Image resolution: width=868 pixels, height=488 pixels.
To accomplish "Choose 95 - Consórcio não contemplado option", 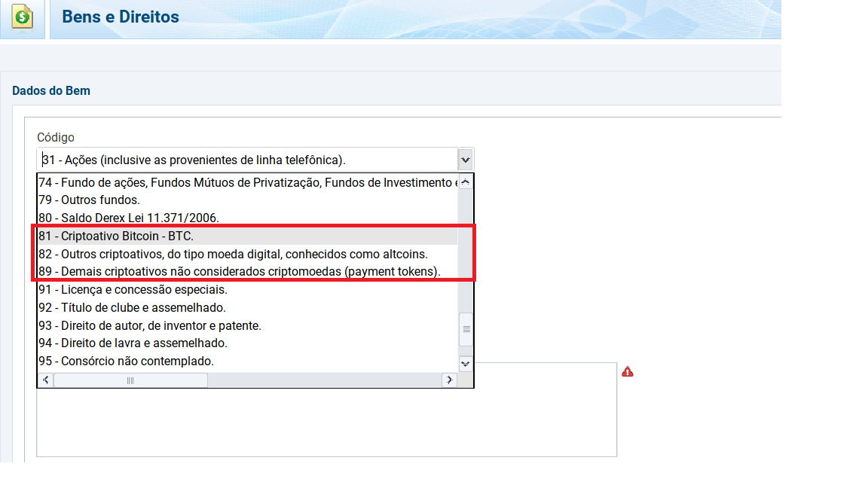I will [x=126, y=361].
